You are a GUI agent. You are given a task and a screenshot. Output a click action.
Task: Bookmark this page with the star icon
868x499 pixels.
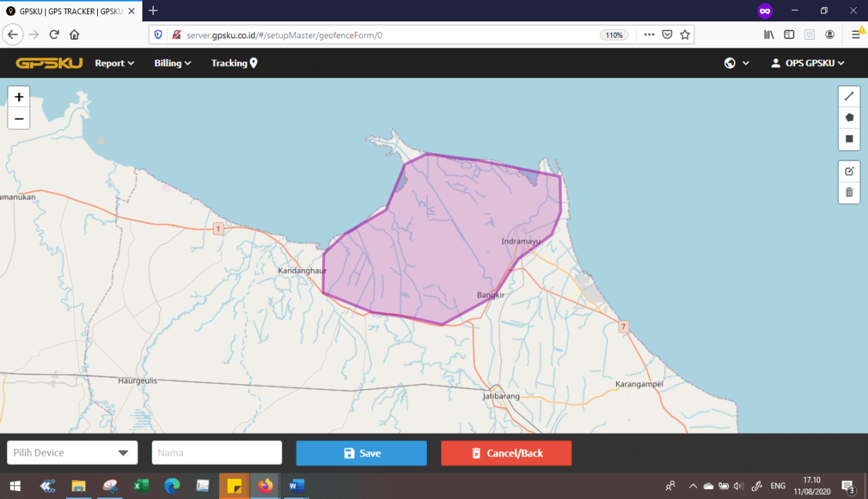[x=685, y=35]
